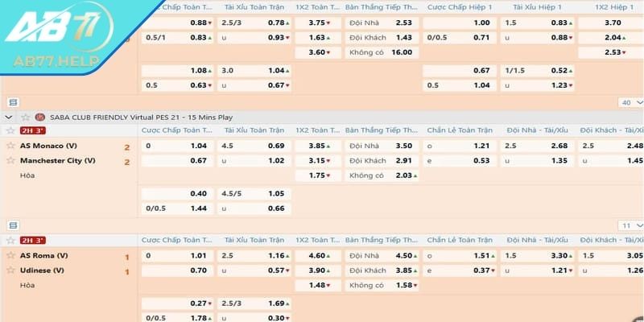
Task: Star the Udinese (V) team
Action: coord(10,270)
